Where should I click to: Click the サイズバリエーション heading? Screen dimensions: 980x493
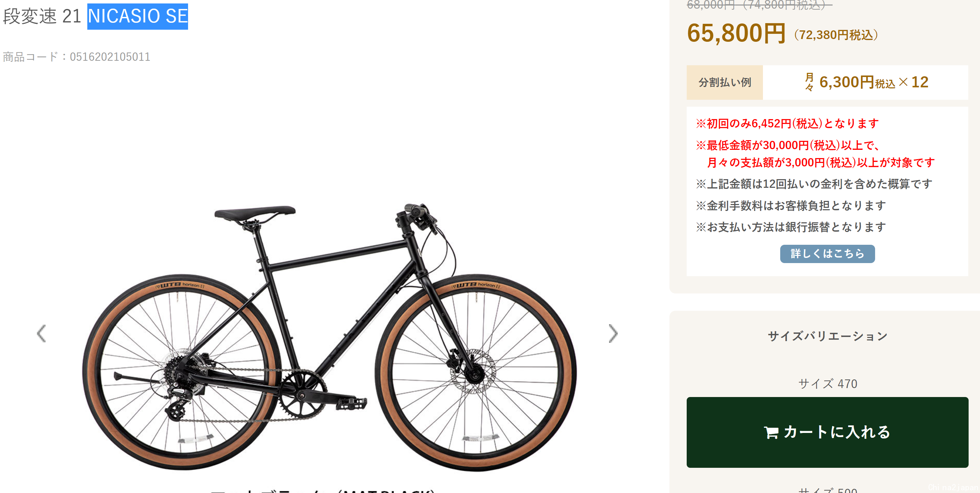827,336
